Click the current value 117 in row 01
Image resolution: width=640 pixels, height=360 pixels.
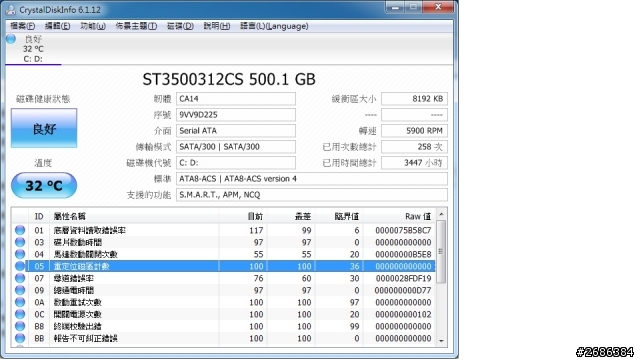(256, 230)
